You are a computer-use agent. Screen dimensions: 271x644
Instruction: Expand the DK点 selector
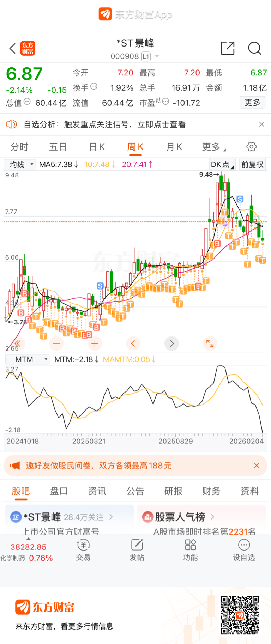pyautogui.click(x=222, y=164)
